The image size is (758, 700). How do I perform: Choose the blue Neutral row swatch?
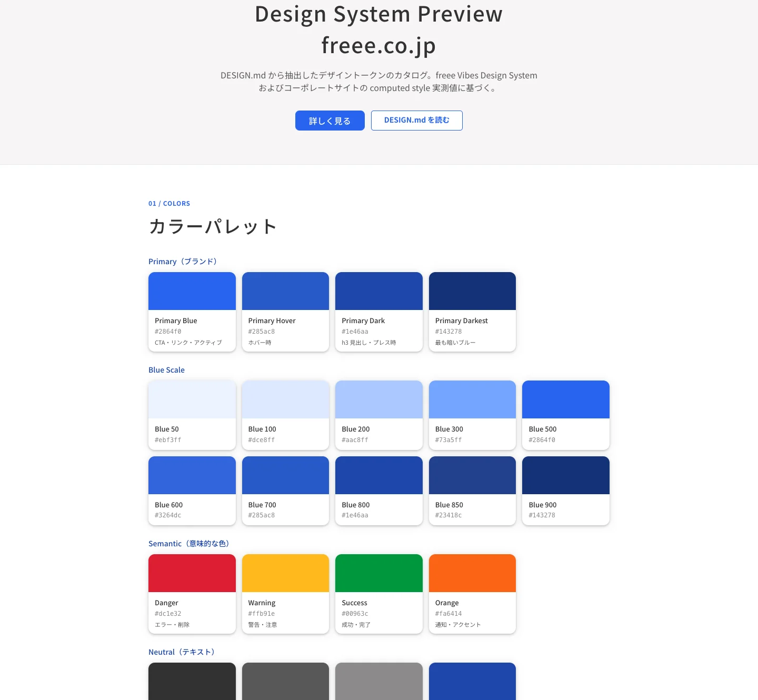(x=472, y=681)
